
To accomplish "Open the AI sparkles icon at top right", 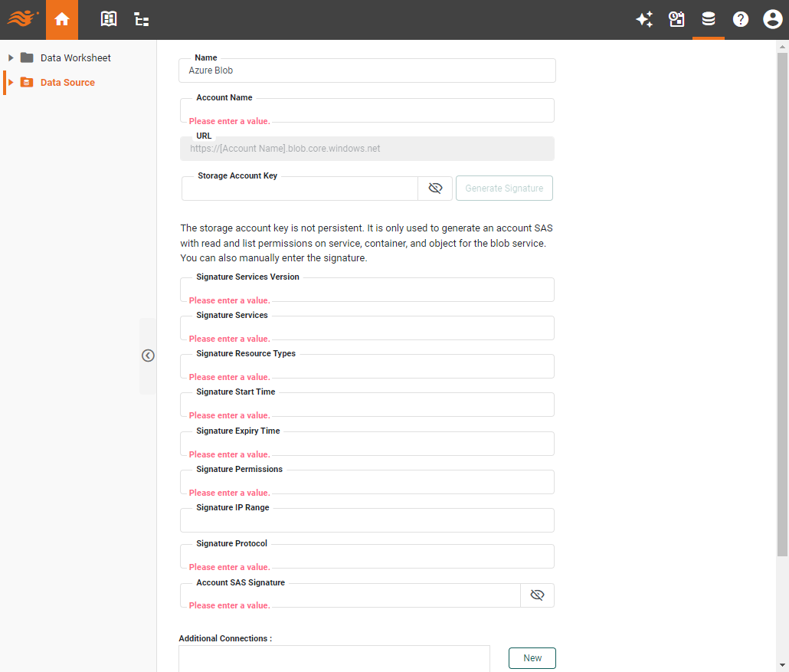I will [x=644, y=19].
